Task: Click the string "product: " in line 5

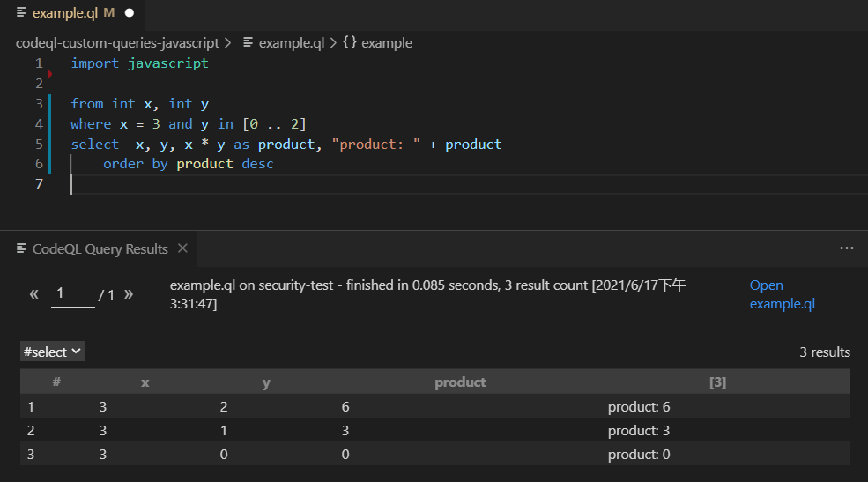Action: tap(376, 145)
